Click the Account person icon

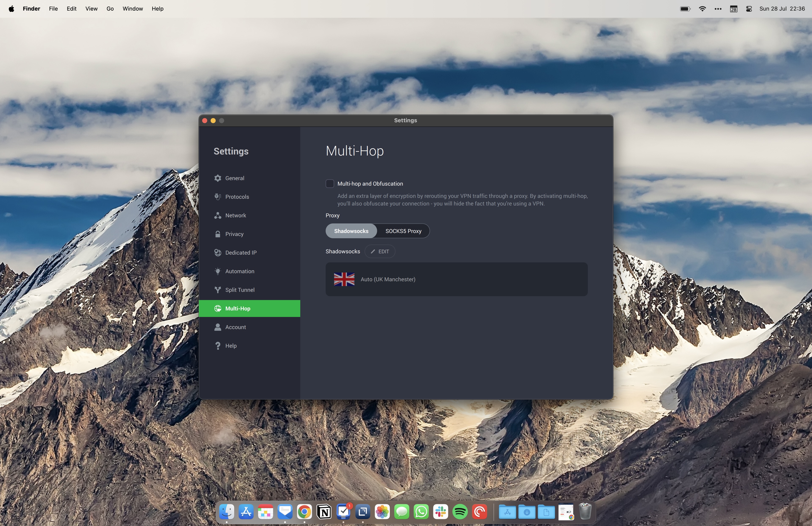pos(218,327)
